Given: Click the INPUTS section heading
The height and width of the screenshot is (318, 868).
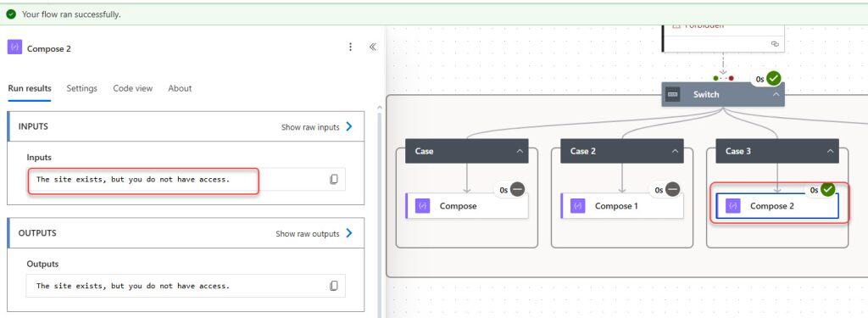Looking at the screenshot, I should [x=33, y=126].
